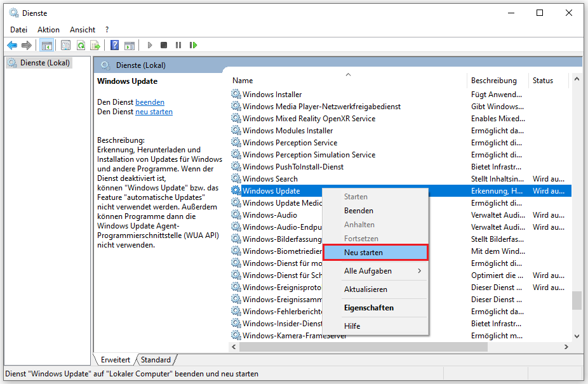Click the horizontal scrollbar right arrow
This screenshot has width=588, height=384.
pyautogui.click(x=566, y=347)
